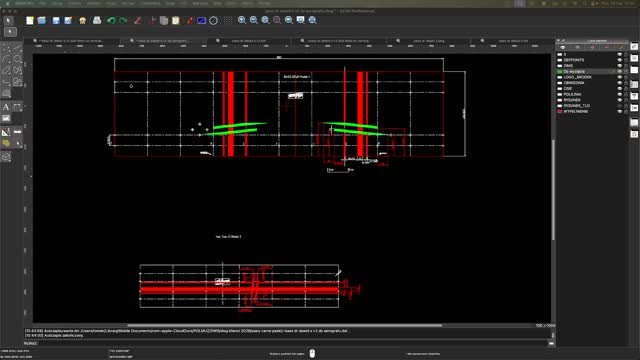
Task: Click the Window Zoom icon
Action: [300, 20]
